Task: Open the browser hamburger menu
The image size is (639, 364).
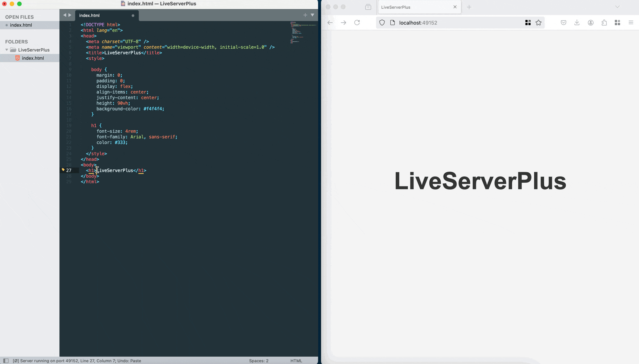Action: [631, 23]
